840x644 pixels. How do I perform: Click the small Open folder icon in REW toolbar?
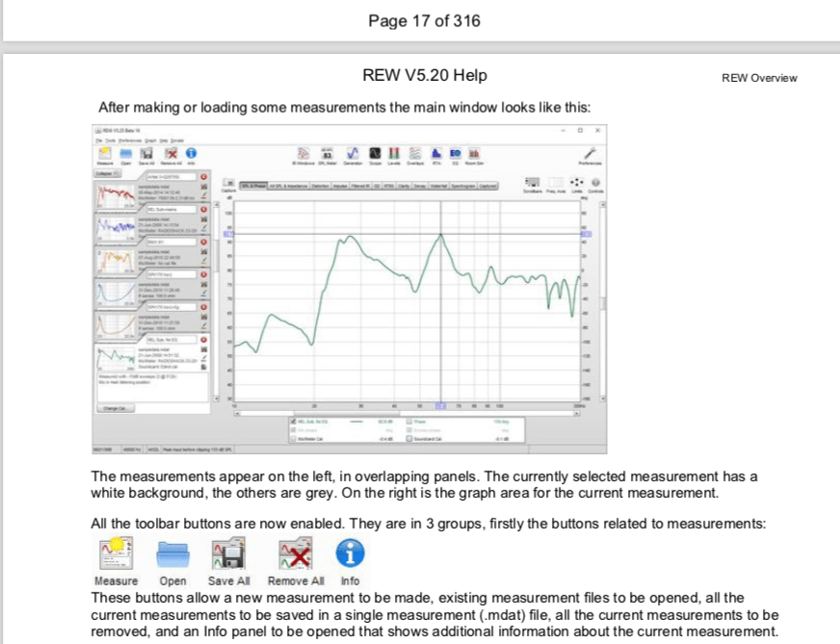(126, 153)
